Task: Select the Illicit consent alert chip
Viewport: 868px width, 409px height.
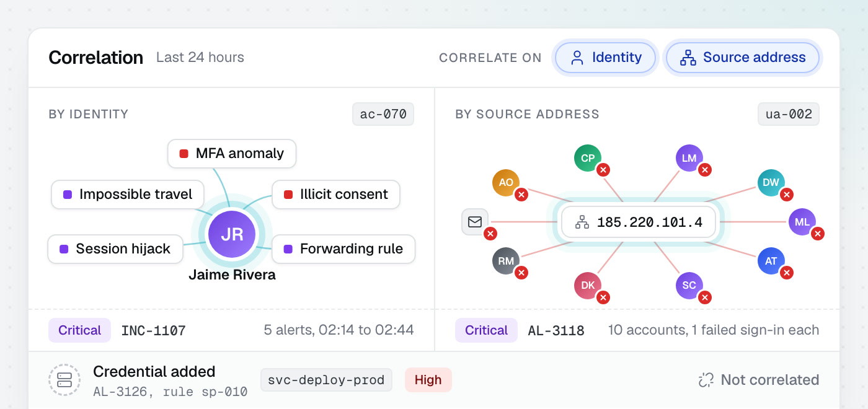Action: tap(336, 195)
